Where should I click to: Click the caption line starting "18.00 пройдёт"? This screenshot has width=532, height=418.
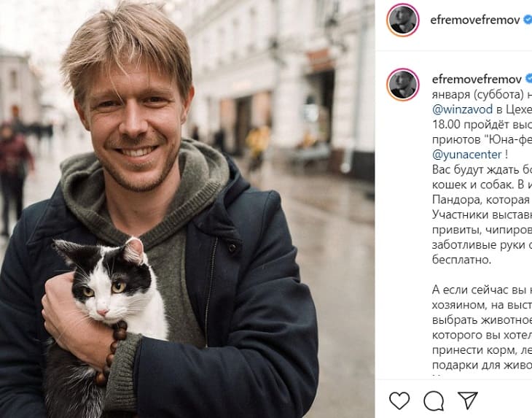[x=482, y=124]
